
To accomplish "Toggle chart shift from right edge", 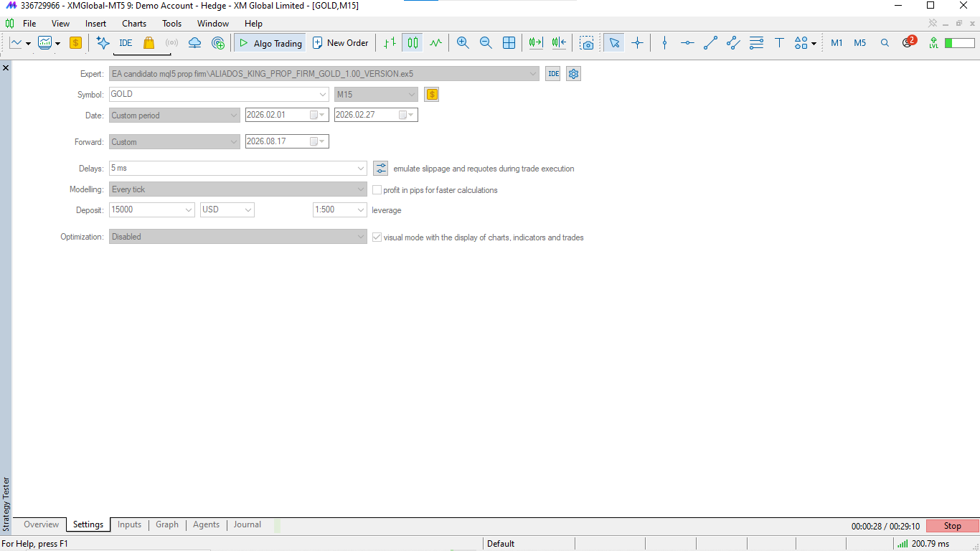I will point(559,43).
